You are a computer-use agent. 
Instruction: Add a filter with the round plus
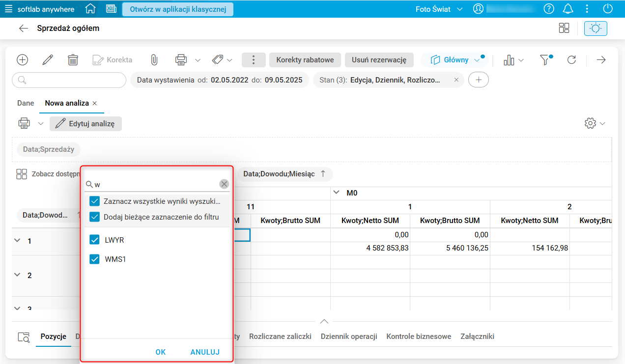[x=479, y=80]
